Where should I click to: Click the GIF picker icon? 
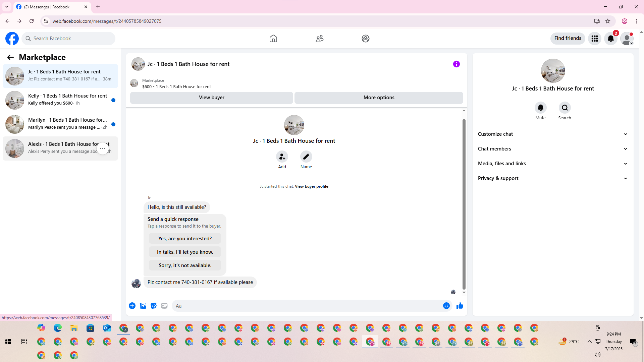[x=164, y=306]
